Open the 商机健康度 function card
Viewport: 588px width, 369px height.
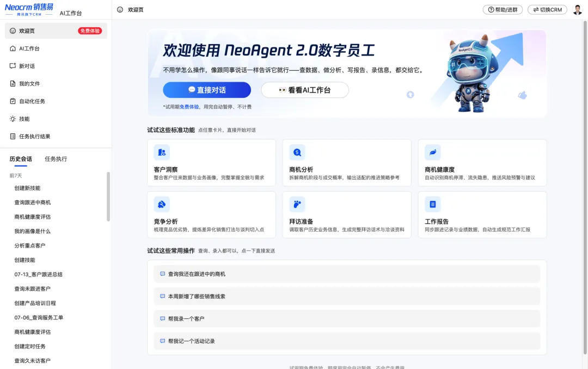tap(482, 163)
